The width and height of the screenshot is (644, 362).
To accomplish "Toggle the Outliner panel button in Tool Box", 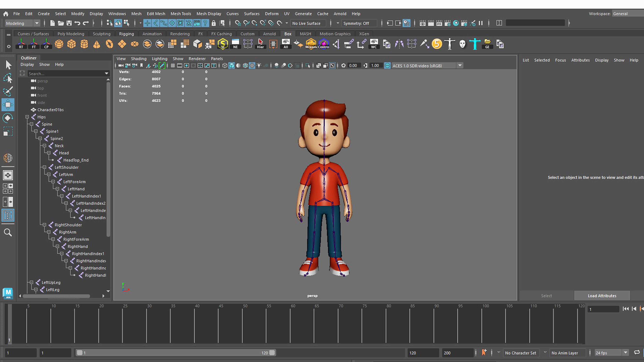I will pyautogui.click(x=8, y=215).
